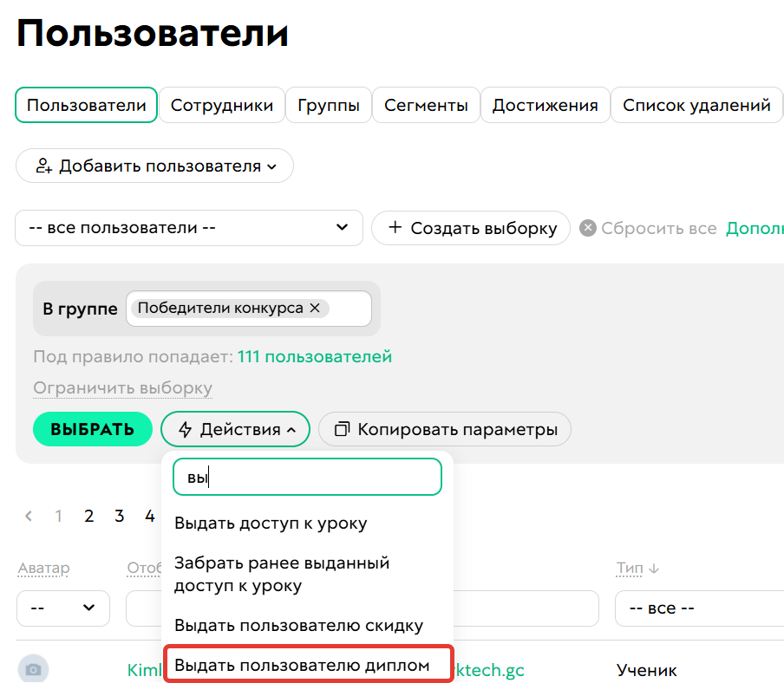Image resolution: width=784 pixels, height=683 pixels.
Task: Click the sort arrow next to the Тип column
Action: pos(656,567)
